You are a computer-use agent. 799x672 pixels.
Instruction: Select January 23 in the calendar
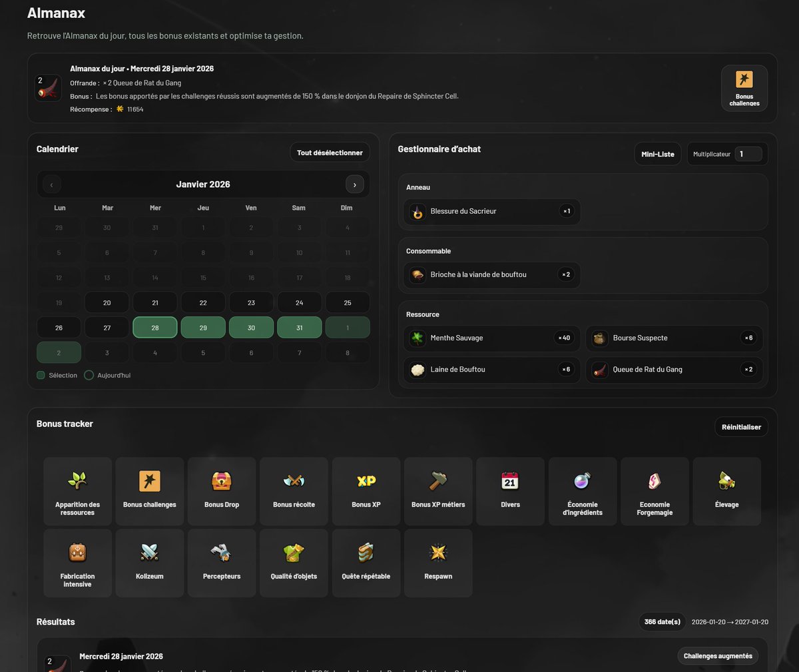(251, 302)
